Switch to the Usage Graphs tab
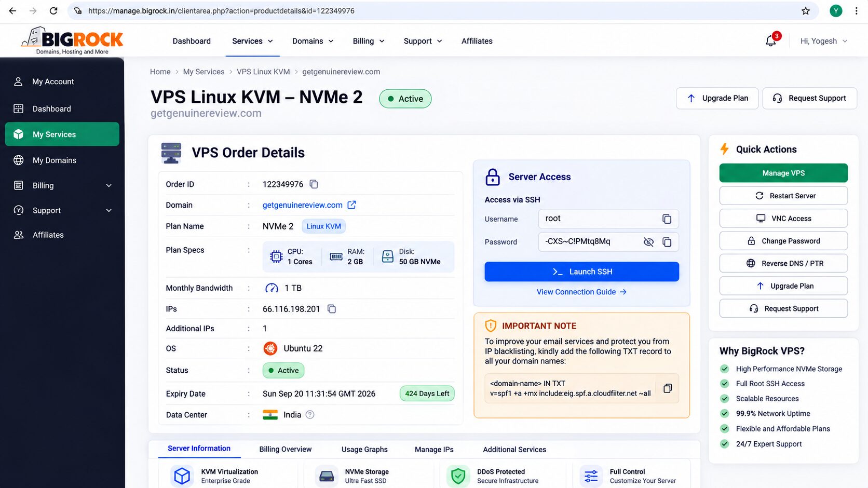 pyautogui.click(x=364, y=450)
